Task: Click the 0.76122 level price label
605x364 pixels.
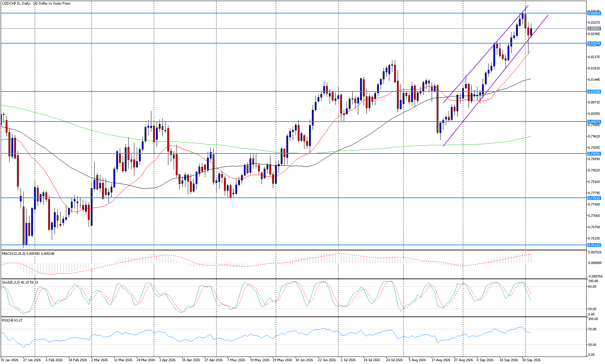Action: click(x=594, y=245)
